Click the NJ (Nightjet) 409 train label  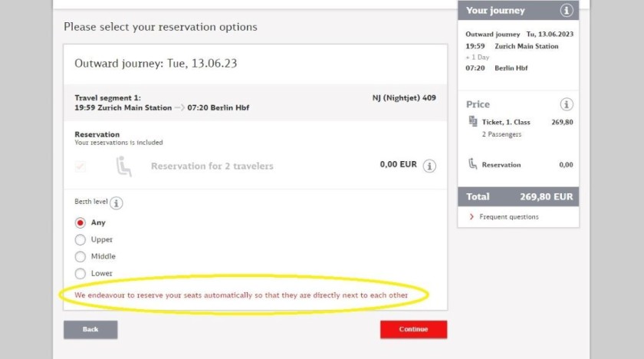pos(404,97)
